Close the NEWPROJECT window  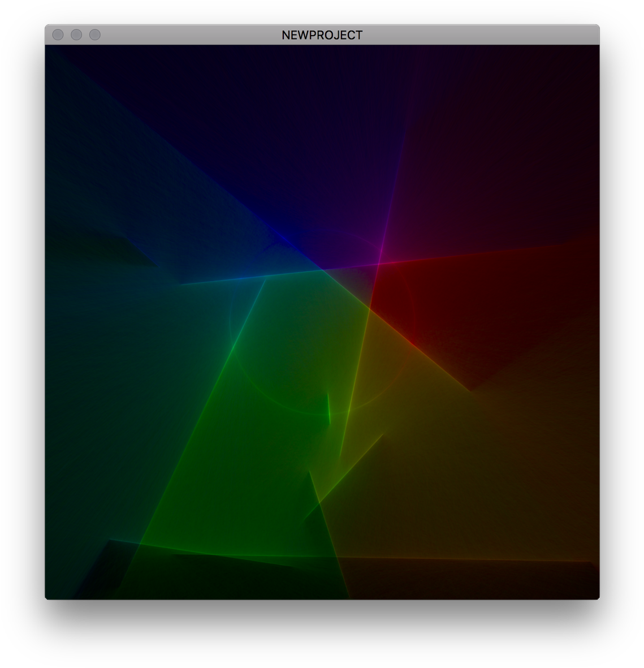click(x=58, y=35)
